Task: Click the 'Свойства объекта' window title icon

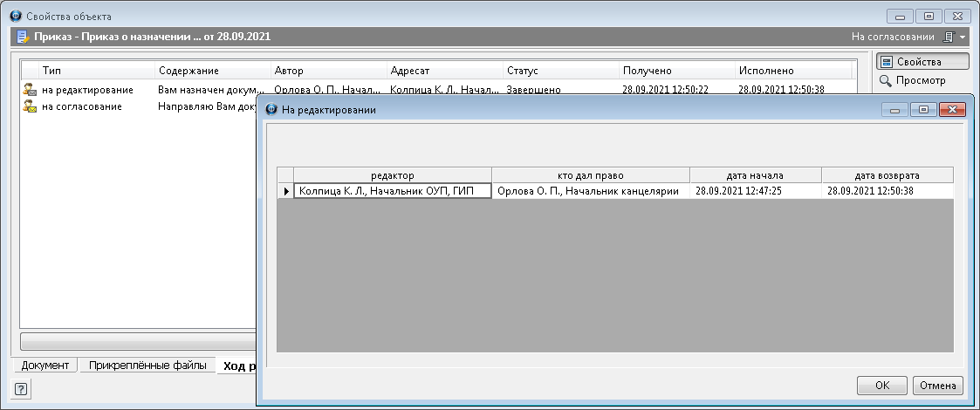Action: pyautogui.click(x=15, y=17)
